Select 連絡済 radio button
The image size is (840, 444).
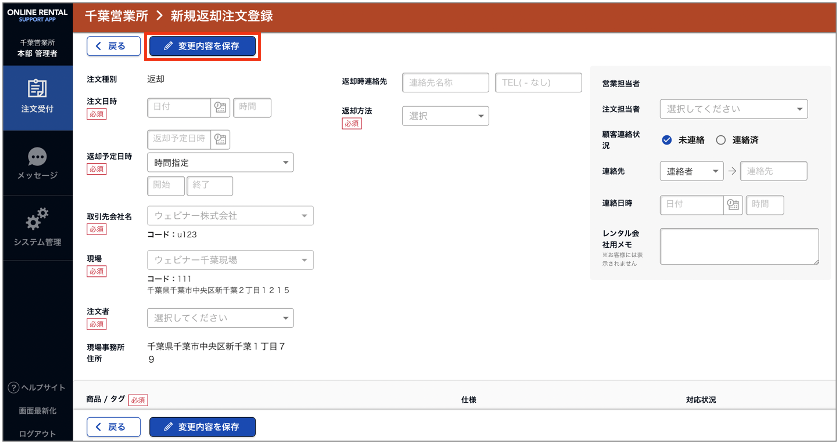tap(721, 139)
